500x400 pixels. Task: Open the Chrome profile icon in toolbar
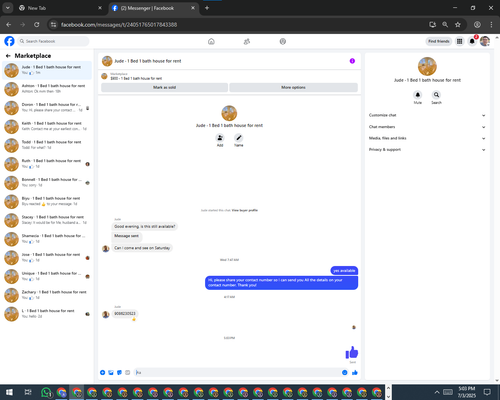477,24
